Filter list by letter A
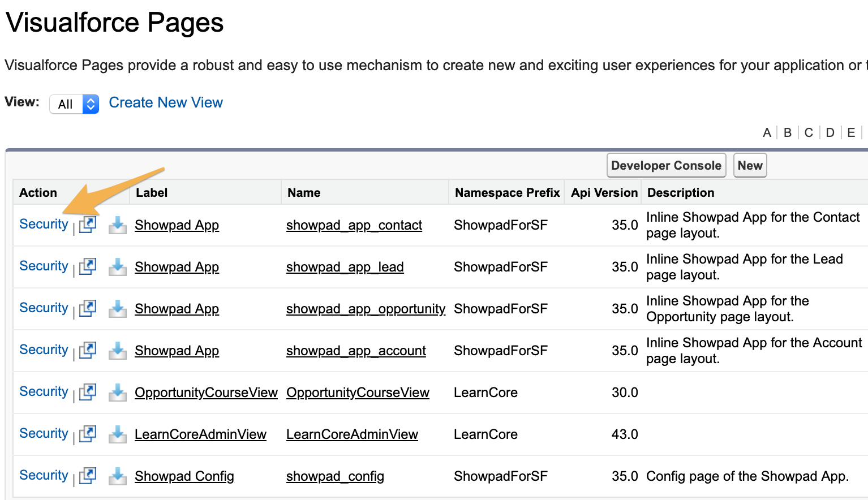Viewport: 868px width, 500px height. (767, 132)
